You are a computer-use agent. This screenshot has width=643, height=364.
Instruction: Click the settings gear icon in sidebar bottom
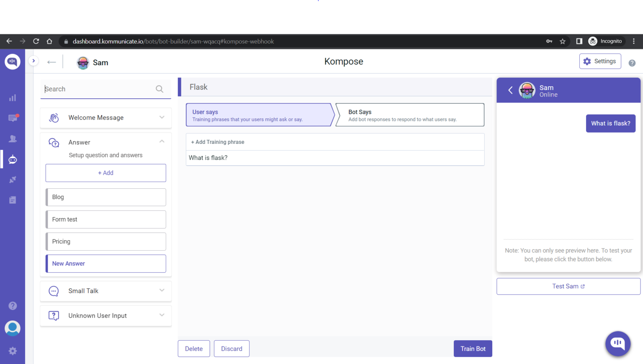point(13,351)
